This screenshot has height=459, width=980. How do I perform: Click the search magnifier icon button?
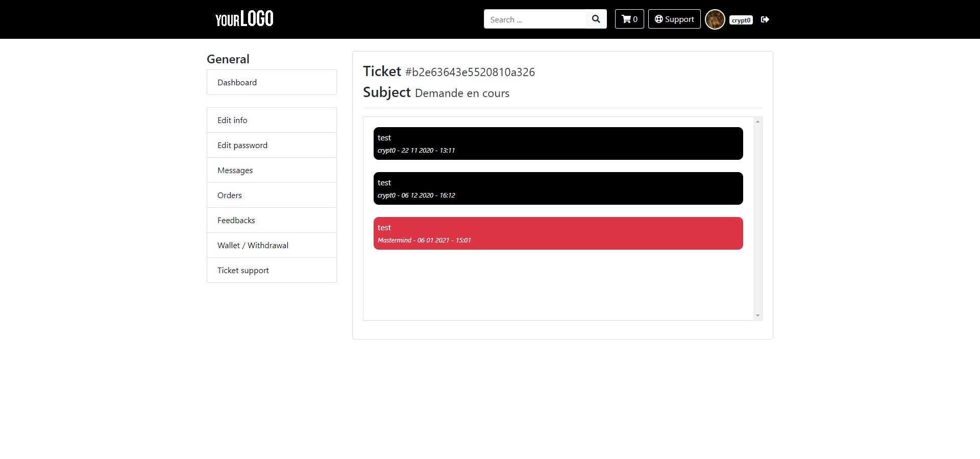596,19
